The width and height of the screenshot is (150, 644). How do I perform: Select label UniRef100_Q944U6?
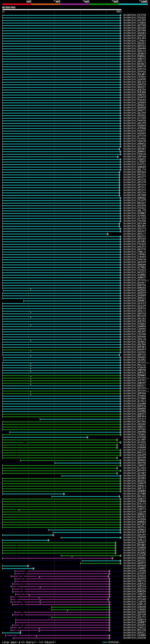(135, 566)
